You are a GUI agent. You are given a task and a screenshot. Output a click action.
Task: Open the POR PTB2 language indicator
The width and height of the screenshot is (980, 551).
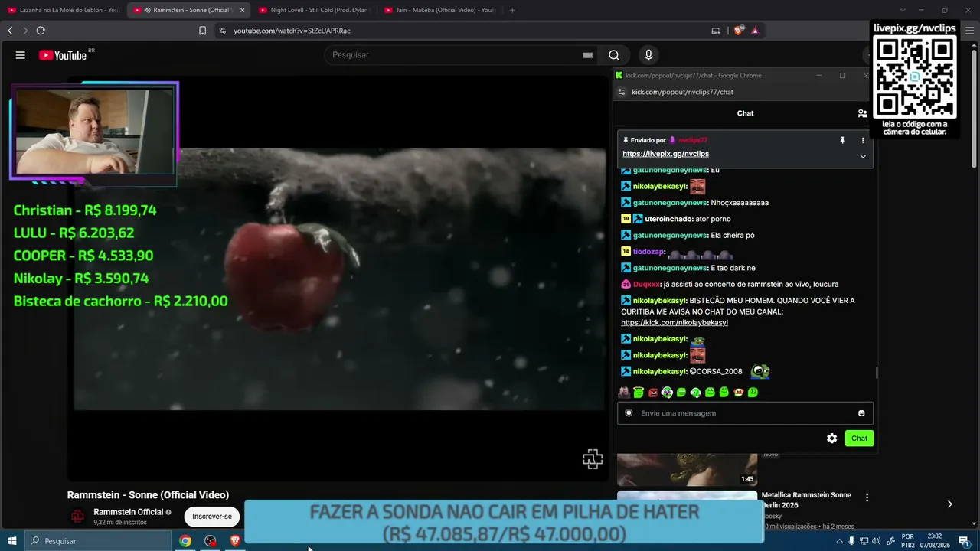click(908, 541)
